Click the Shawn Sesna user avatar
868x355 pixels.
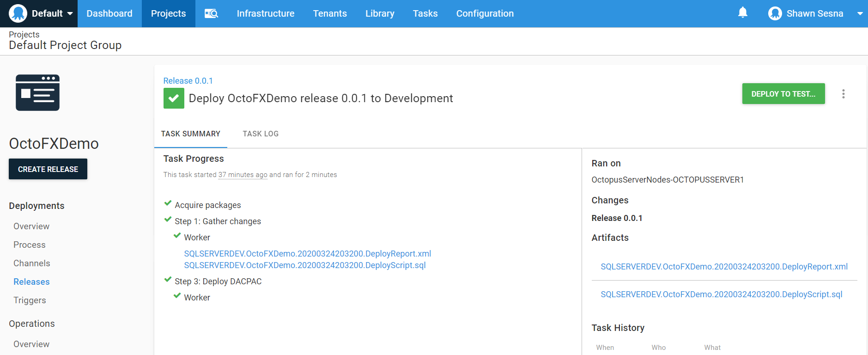pyautogui.click(x=775, y=13)
